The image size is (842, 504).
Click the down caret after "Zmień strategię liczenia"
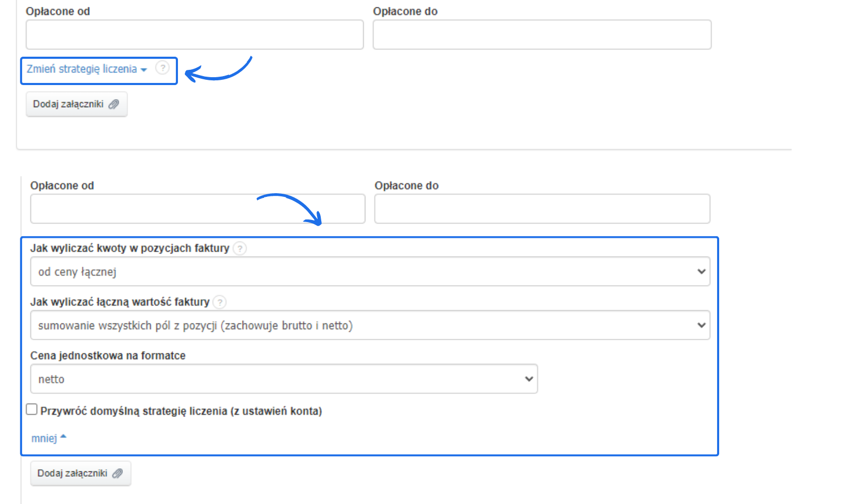144,70
